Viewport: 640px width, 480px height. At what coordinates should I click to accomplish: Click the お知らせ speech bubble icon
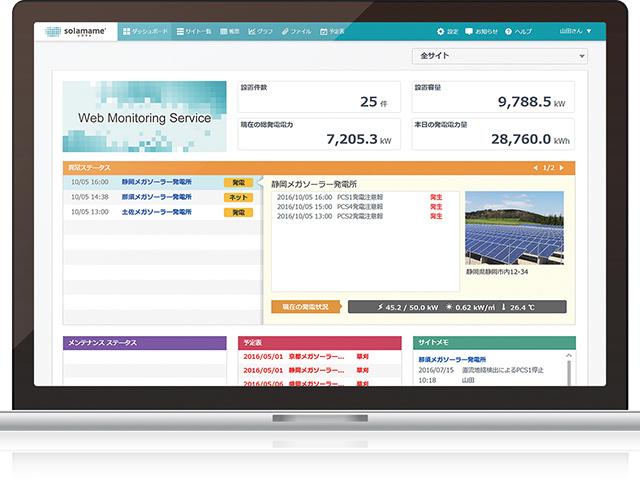point(469,31)
